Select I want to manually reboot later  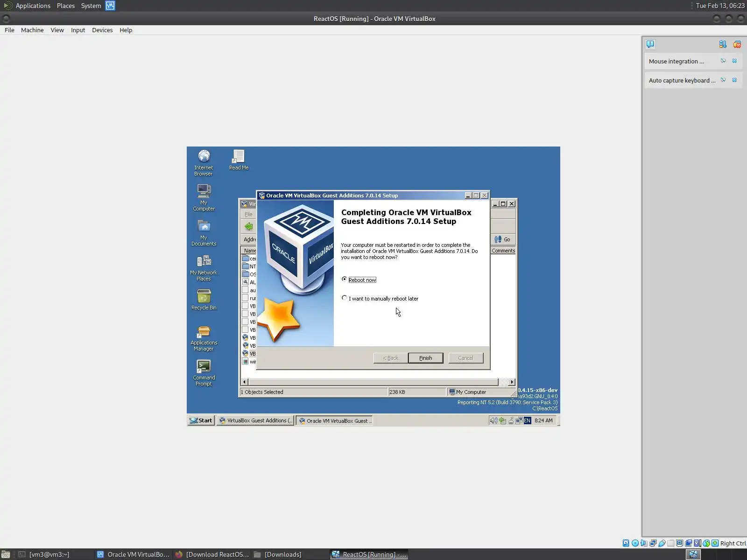380,299
